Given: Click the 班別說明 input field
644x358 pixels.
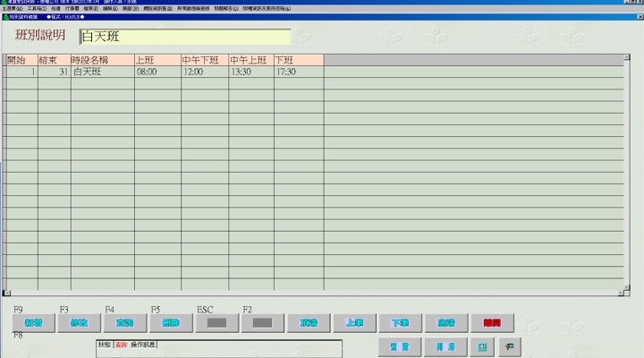Looking at the screenshot, I should click(x=185, y=37).
